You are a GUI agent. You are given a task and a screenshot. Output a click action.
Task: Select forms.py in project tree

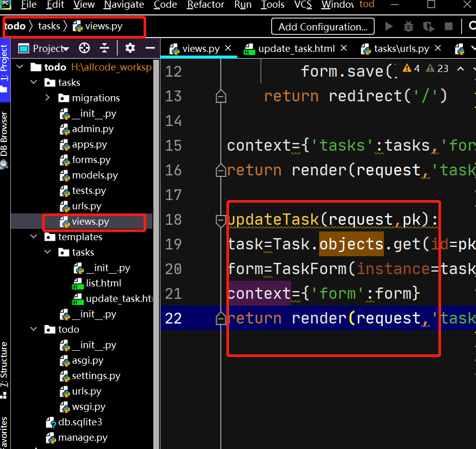[85, 159]
